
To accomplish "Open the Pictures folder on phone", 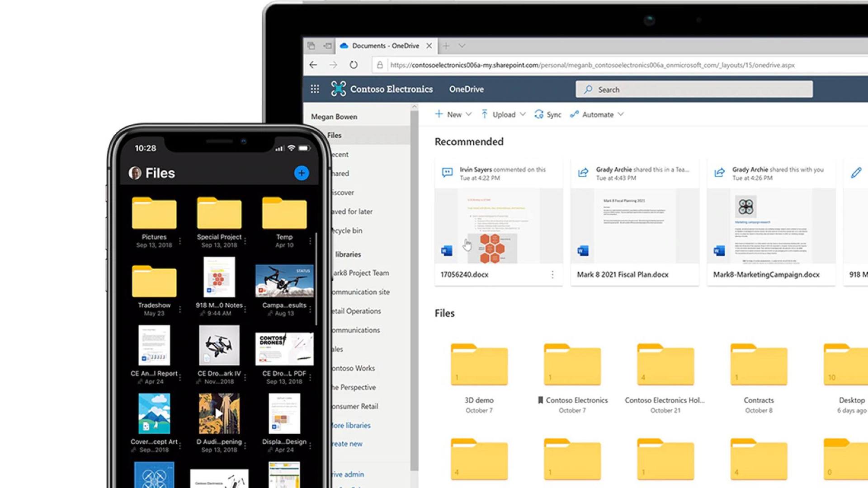I will click(x=154, y=213).
